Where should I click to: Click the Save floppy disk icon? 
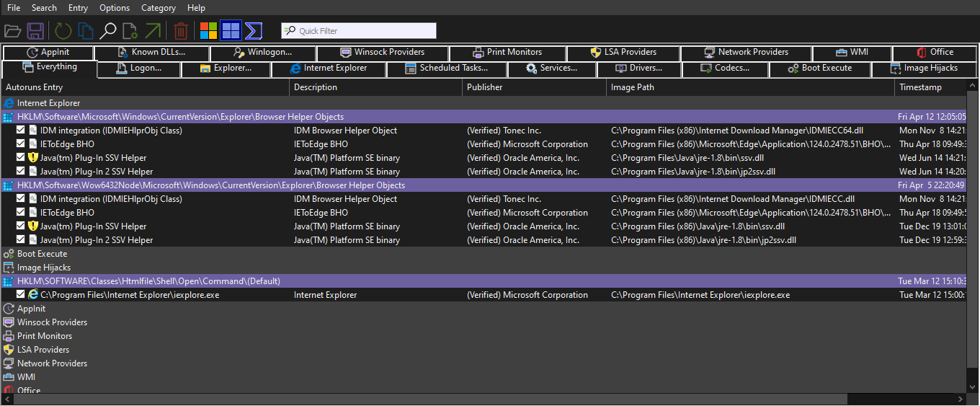[x=35, y=31]
